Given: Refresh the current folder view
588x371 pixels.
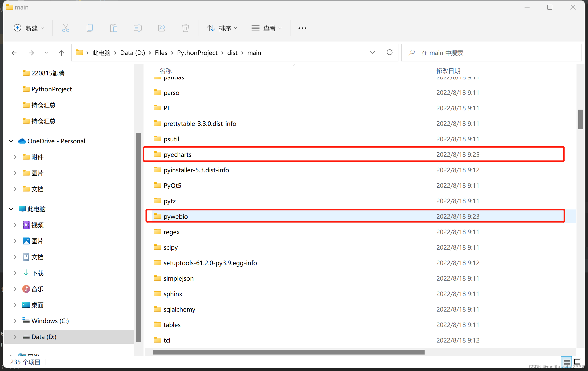Looking at the screenshot, I should tap(389, 52).
